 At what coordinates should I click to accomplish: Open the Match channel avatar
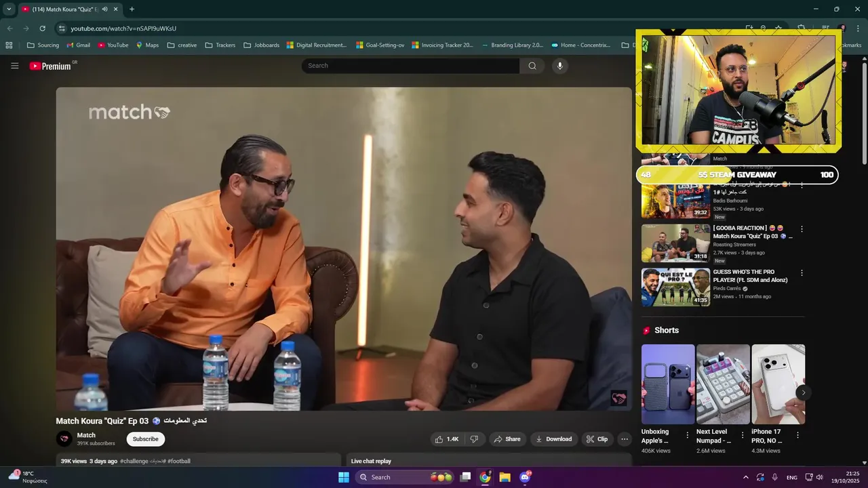(x=64, y=439)
